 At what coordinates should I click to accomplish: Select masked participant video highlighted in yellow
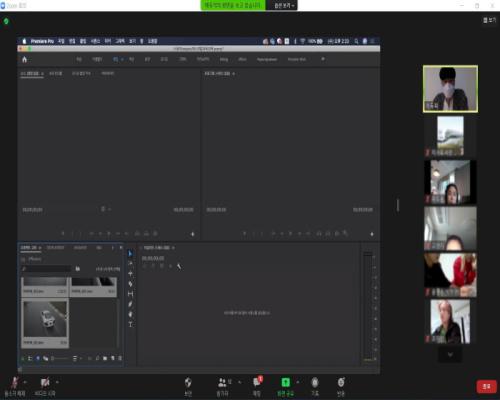pyautogui.click(x=450, y=89)
